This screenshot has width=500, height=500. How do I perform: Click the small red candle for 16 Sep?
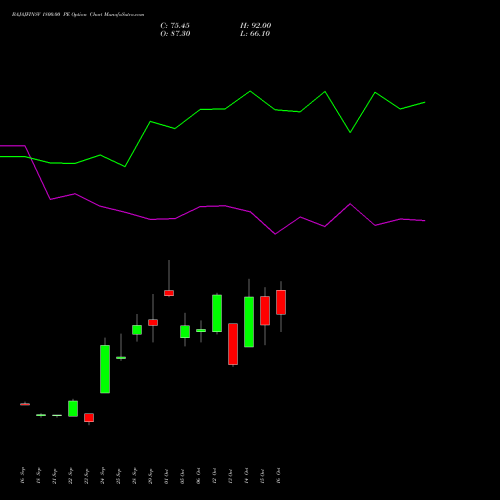25,404
